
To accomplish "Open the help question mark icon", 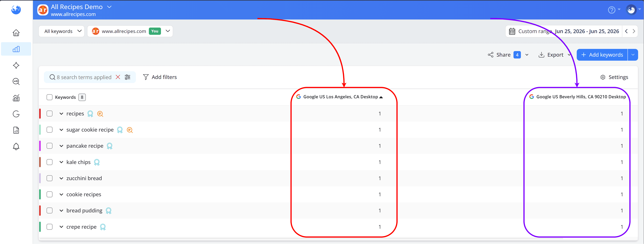I will click(612, 10).
